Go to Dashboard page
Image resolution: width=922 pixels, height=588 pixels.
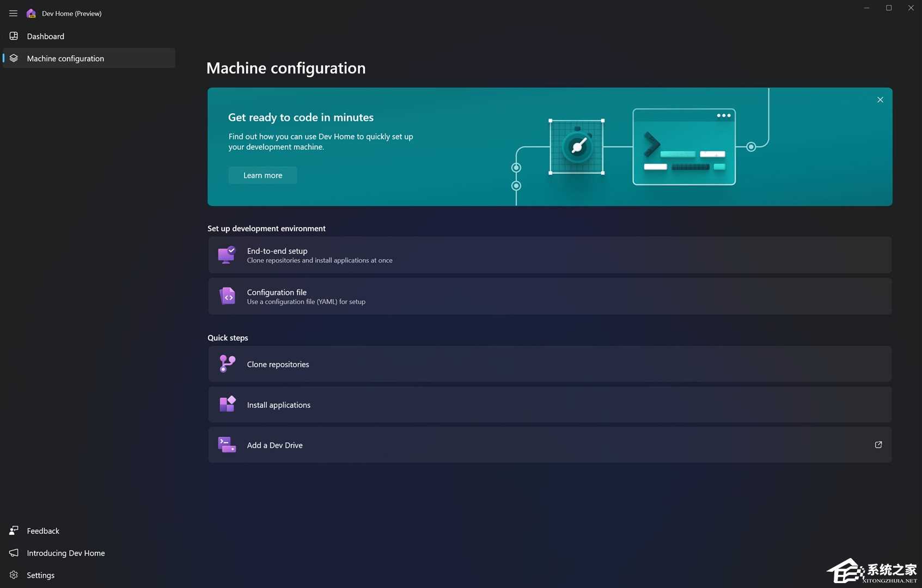[x=89, y=36]
